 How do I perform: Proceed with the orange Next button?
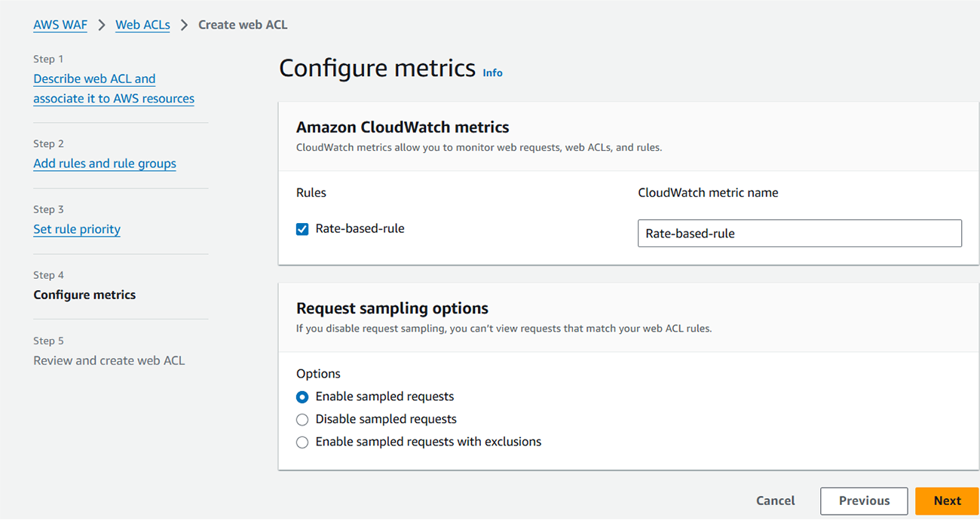click(947, 500)
